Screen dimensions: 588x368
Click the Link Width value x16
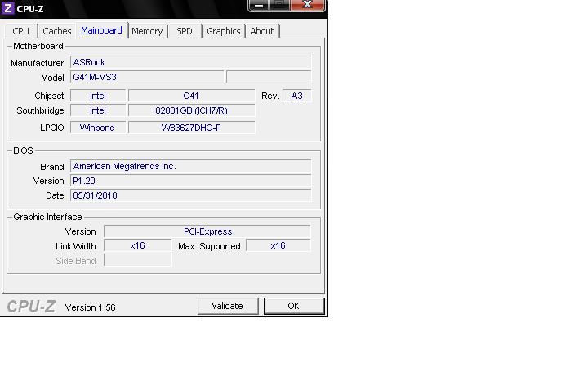(x=138, y=245)
